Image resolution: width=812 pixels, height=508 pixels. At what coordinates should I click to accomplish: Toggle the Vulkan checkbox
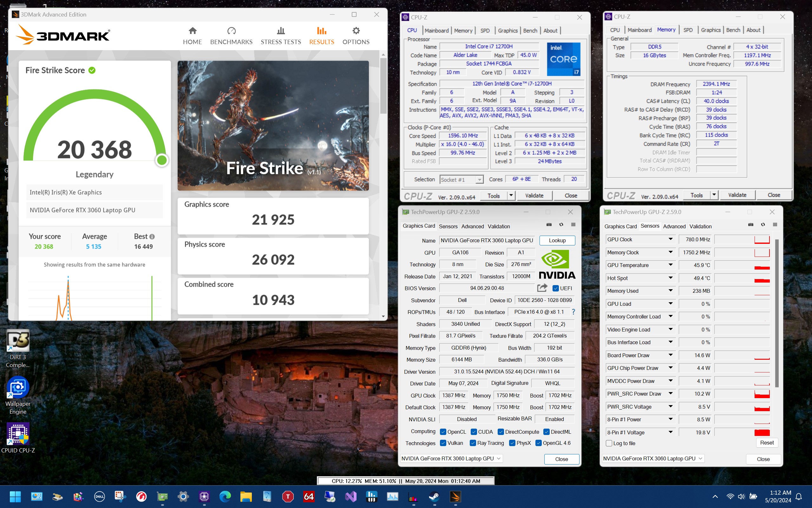click(x=443, y=443)
